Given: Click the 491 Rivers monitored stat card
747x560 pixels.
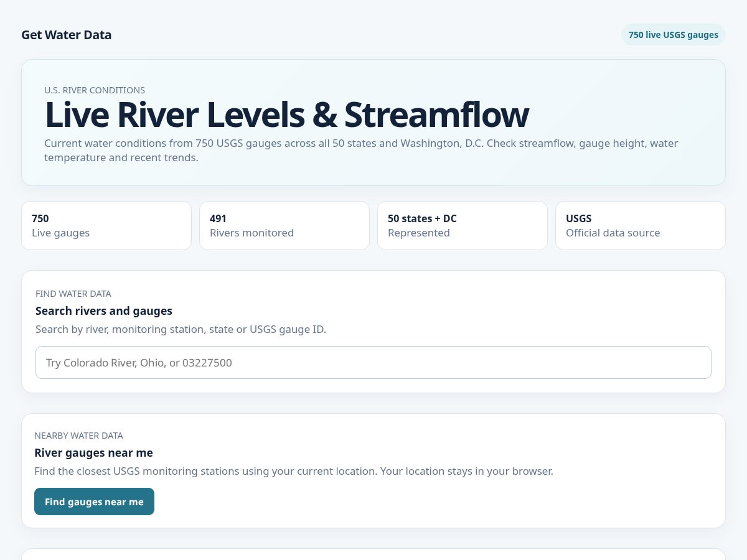Looking at the screenshot, I should tap(284, 225).
